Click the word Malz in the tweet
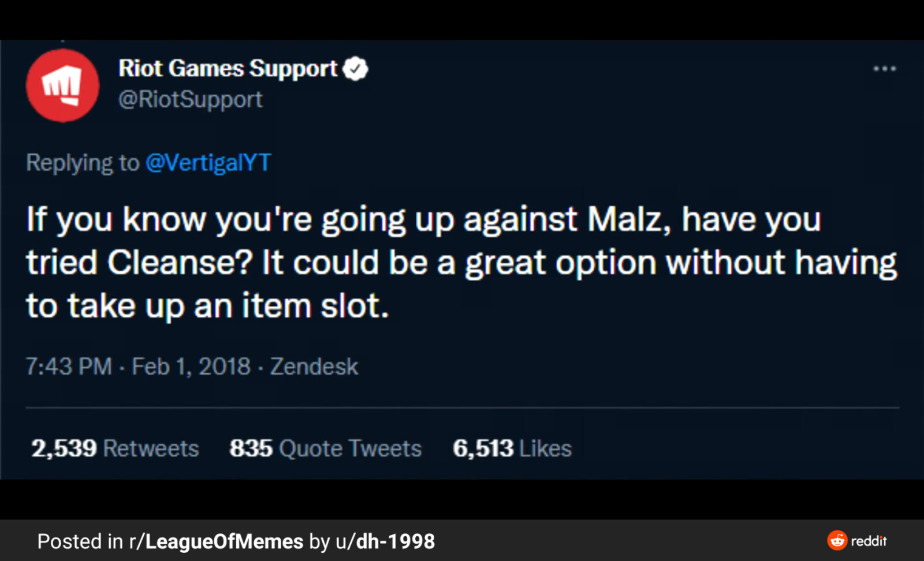 [629, 219]
